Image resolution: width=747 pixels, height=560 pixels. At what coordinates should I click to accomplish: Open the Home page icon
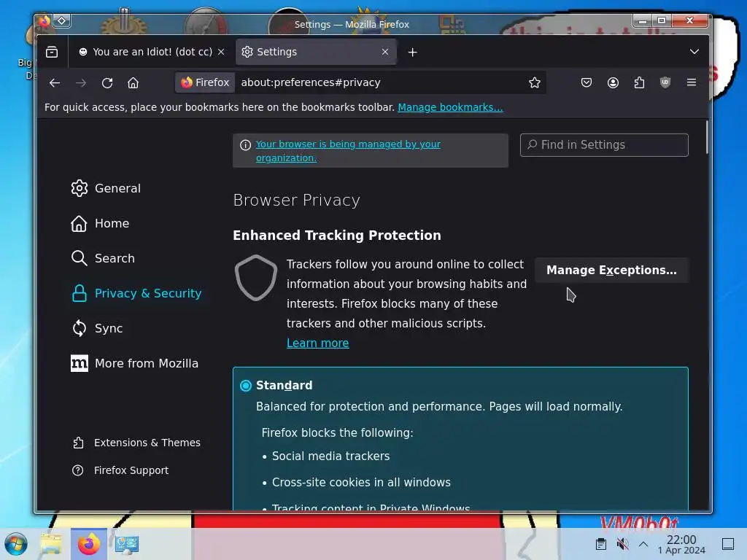click(133, 83)
